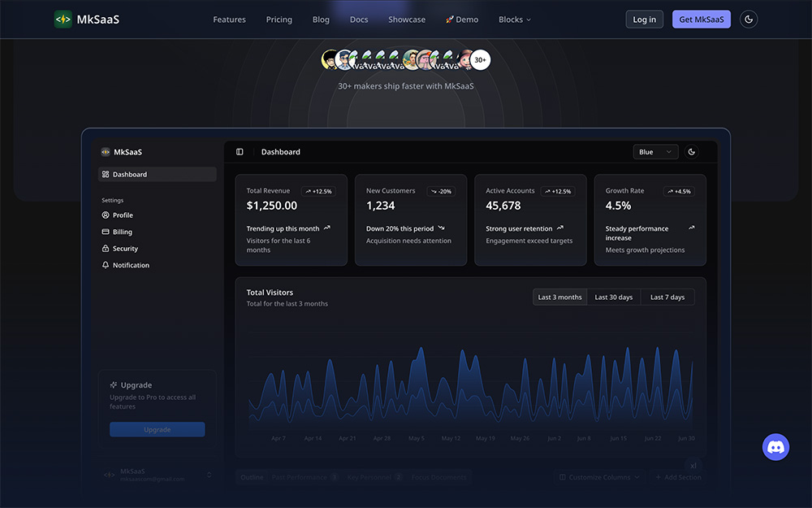Select the Last 3 months range
This screenshot has height=508, width=812.
(x=559, y=297)
